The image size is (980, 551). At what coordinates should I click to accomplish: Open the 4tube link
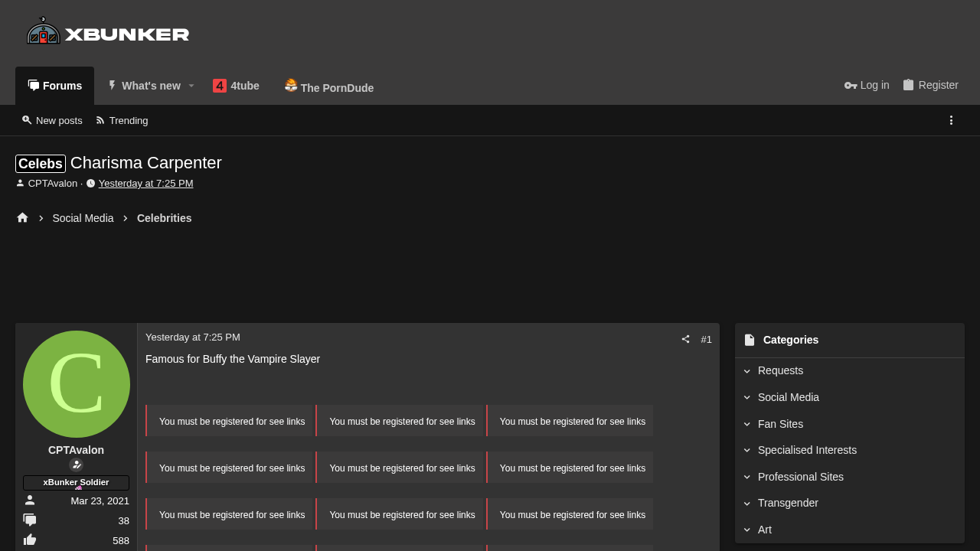point(236,86)
